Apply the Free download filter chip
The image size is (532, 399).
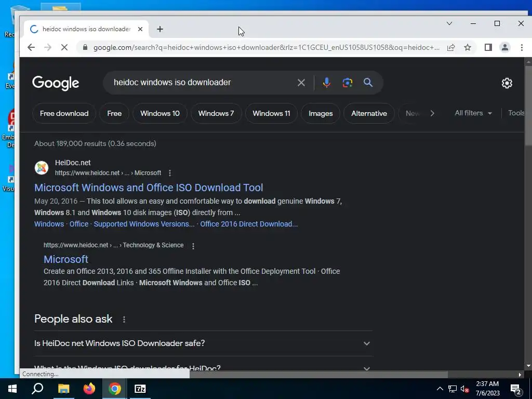[64, 113]
